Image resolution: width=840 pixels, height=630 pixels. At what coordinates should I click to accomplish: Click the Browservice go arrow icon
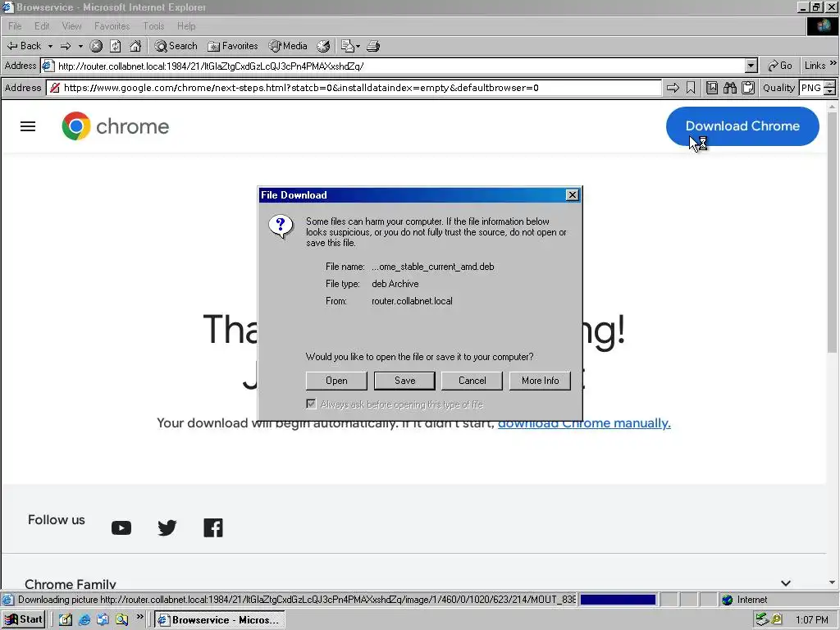tap(673, 88)
